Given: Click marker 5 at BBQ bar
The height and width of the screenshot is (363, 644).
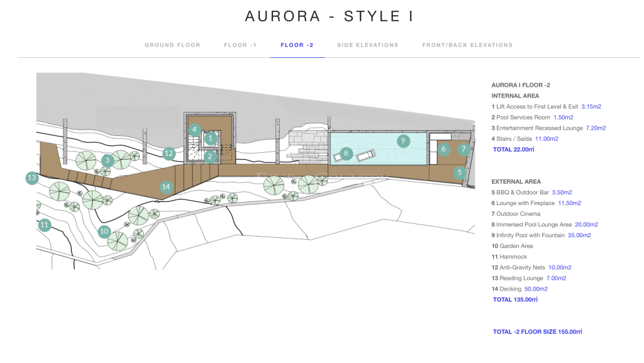Looking at the screenshot, I should point(459,172).
